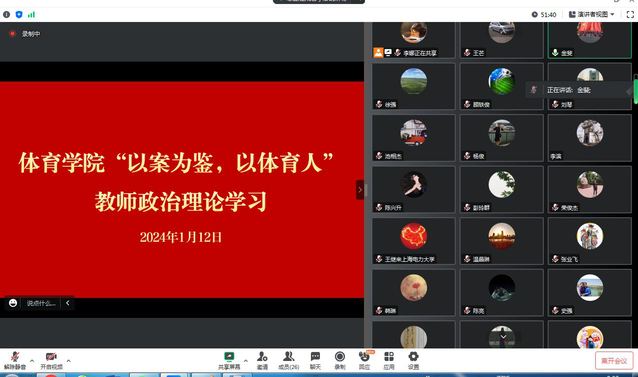638x377 pixels.
Task: Click the red 离开会议 leave button
Action: 614,361
